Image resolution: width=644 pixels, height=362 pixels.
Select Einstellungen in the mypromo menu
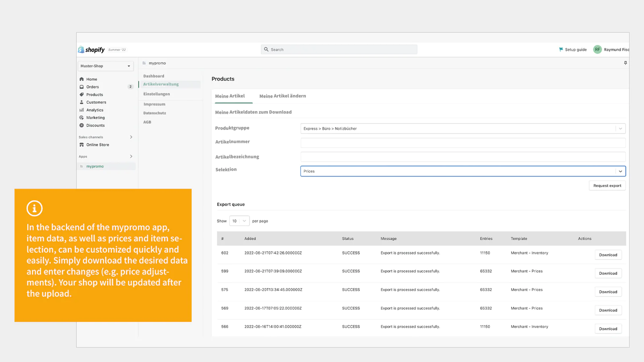[157, 94]
